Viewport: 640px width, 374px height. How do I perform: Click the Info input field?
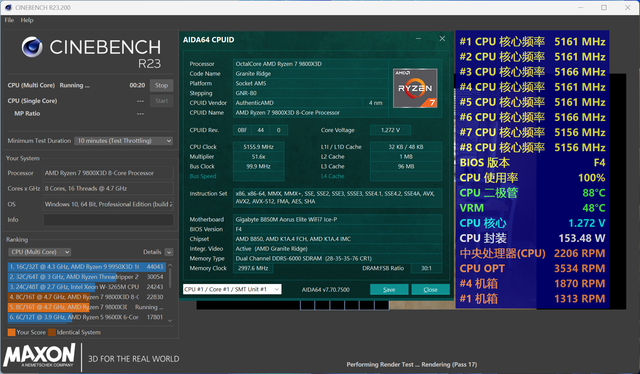(x=108, y=220)
